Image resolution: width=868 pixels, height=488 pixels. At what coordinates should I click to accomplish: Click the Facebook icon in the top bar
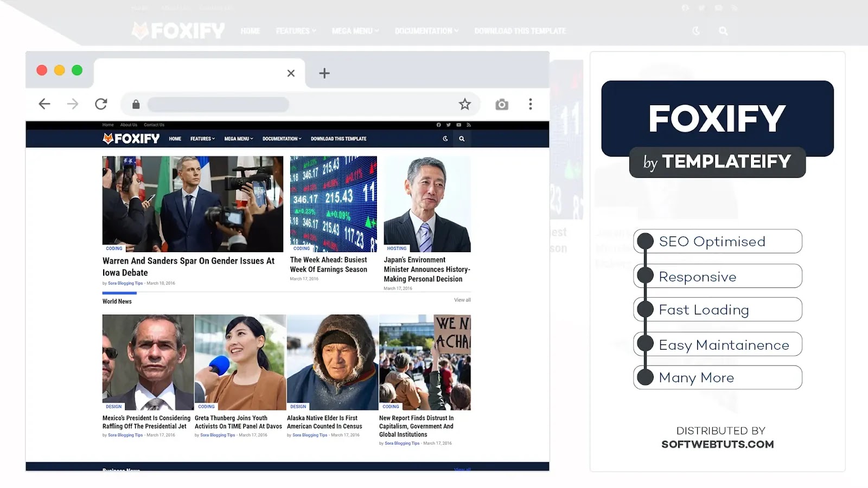tap(438, 125)
